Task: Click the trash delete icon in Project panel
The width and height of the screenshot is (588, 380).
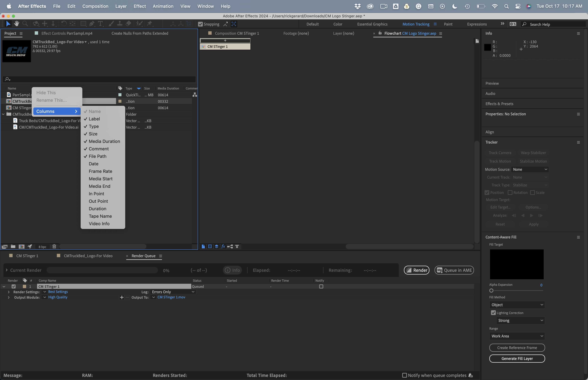Action: [x=54, y=246]
